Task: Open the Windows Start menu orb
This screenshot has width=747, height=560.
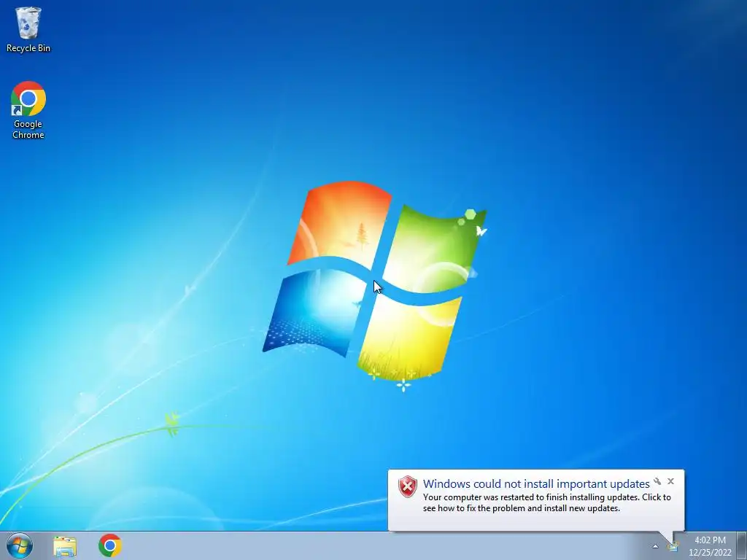Action: click(x=20, y=545)
